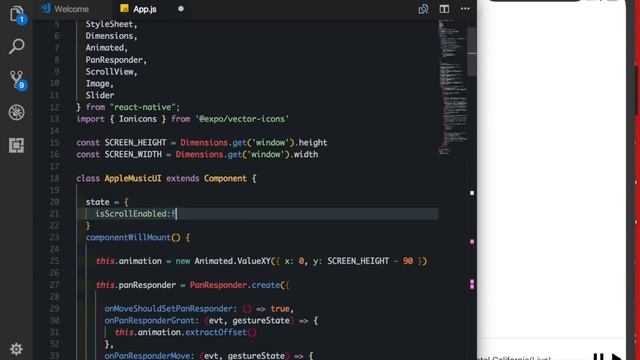Click line number 23 in the gutter
Image resolution: width=640 pixels, height=360 pixels.
(x=54, y=237)
